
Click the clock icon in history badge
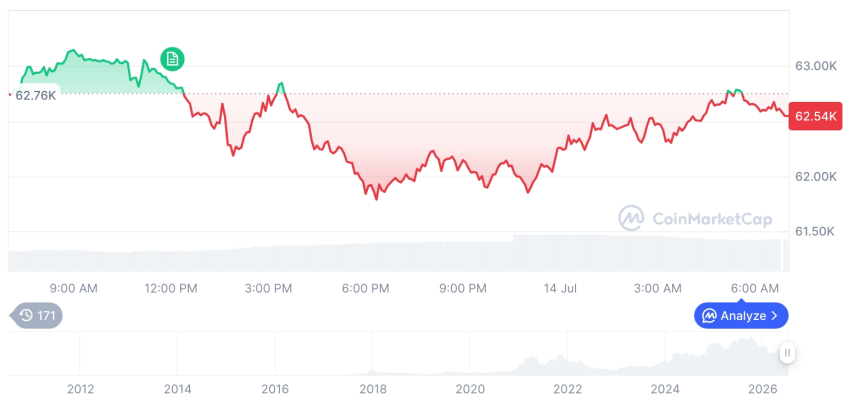(x=26, y=315)
